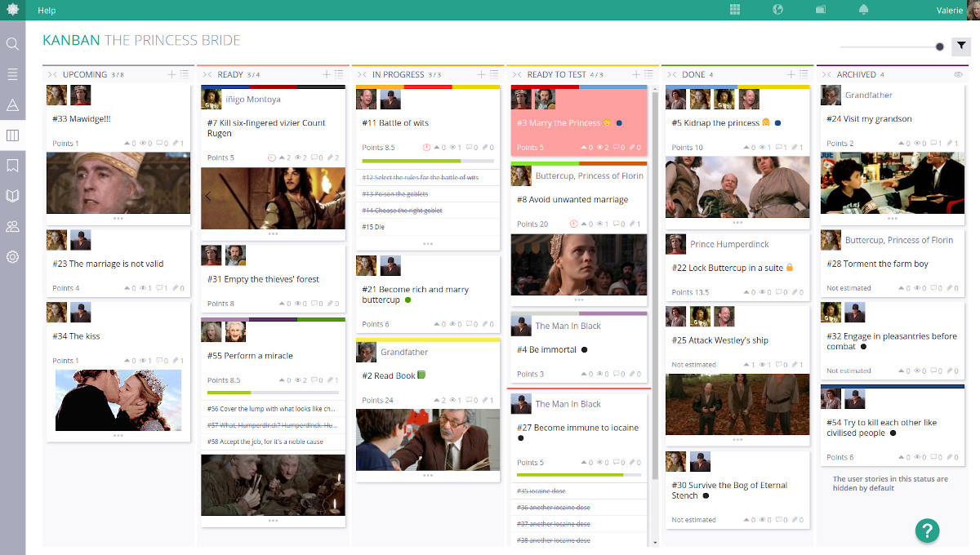Toggle visibility of ARCHIVED column stories
Viewport: 980px width, 555px height.
pyautogui.click(x=959, y=74)
